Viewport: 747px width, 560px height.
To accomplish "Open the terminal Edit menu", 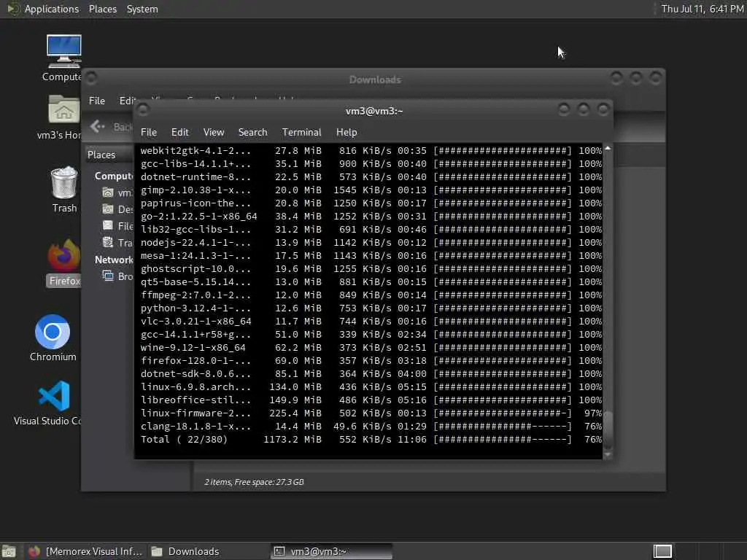I will (x=179, y=132).
